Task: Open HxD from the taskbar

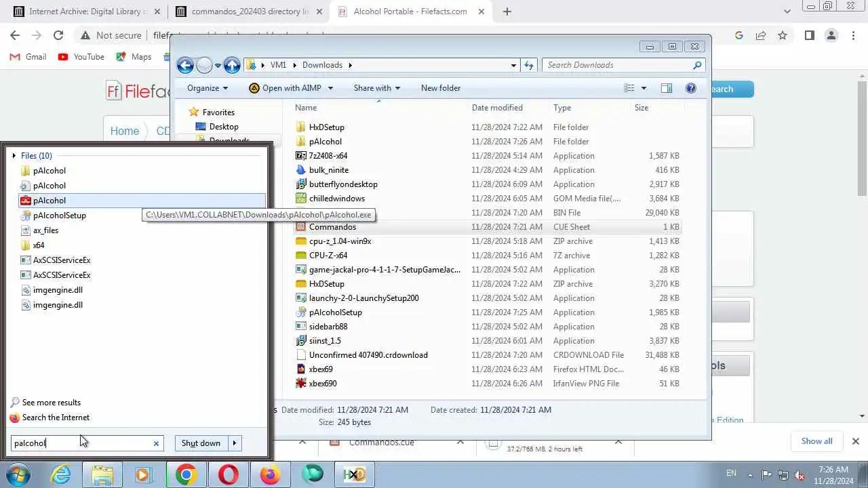Action: click(354, 474)
